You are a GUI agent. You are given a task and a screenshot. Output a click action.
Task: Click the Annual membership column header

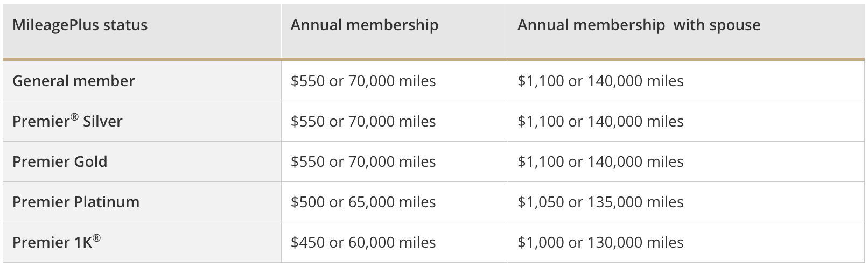[x=365, y=25]
